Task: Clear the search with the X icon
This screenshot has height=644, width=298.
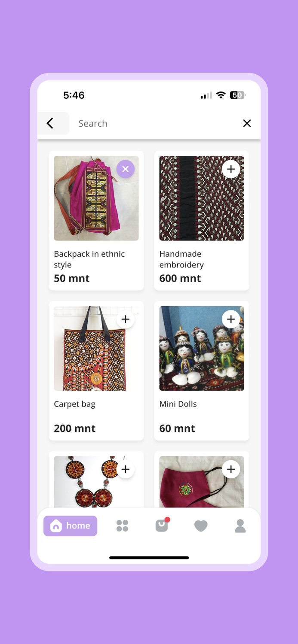Action: (247, 124)
